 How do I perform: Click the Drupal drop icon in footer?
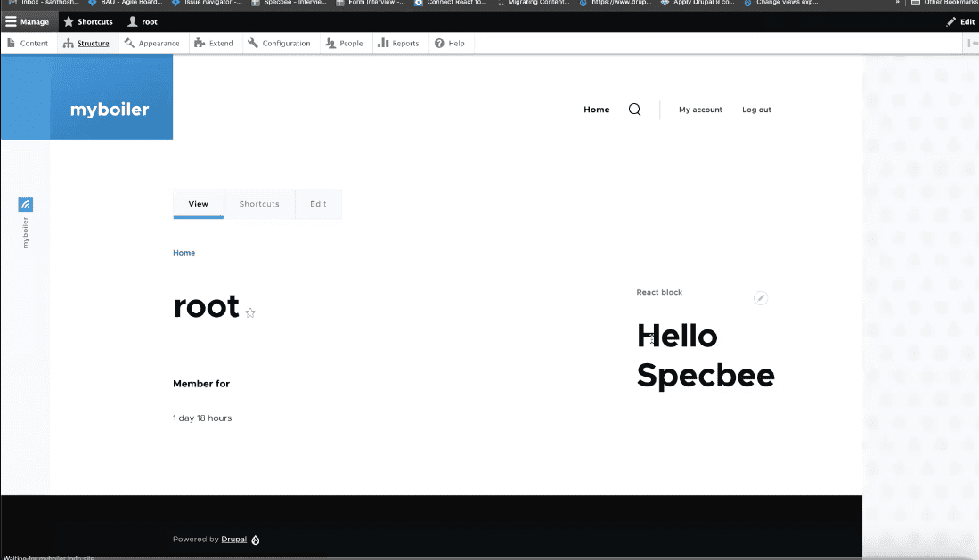tap(256, 540)
